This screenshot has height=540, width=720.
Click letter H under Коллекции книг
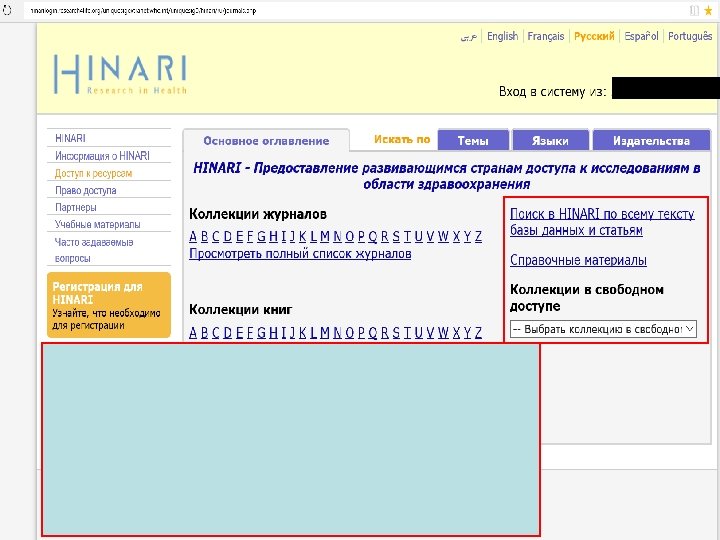pos(273,332)
